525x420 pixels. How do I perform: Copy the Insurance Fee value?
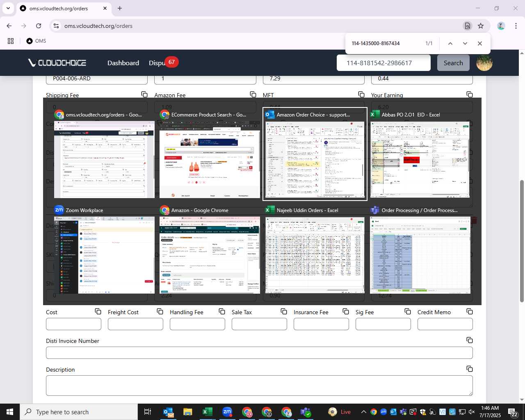point(346,312)
